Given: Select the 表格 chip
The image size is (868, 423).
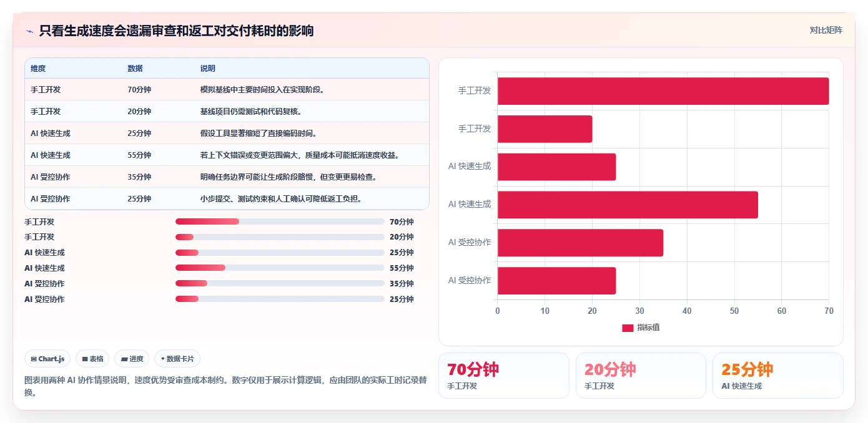Looking at the screenshot, I should pos(92,359).
